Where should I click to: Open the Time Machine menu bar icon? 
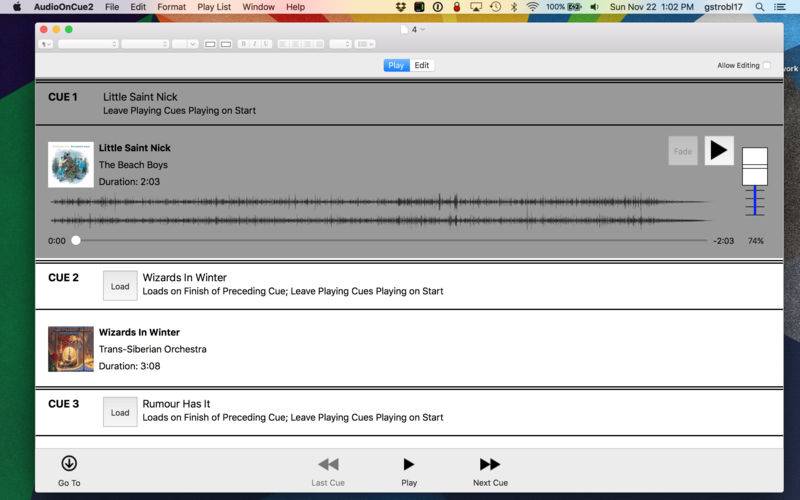[495, 7]
